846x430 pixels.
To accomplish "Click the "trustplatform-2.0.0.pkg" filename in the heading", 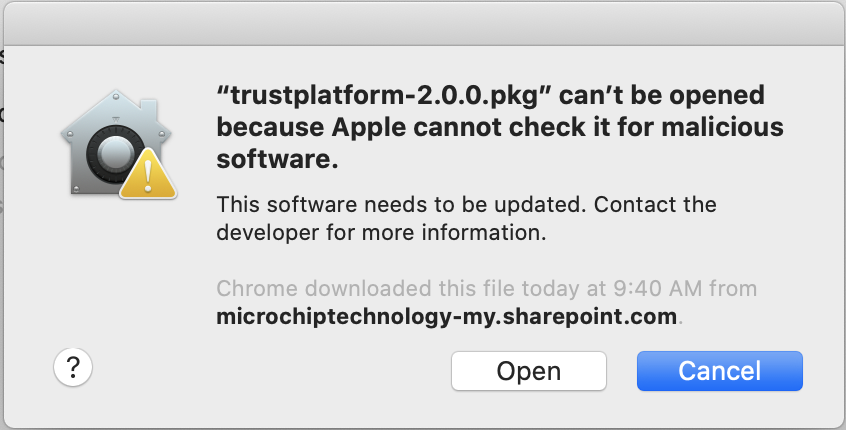I will point(385,96).
